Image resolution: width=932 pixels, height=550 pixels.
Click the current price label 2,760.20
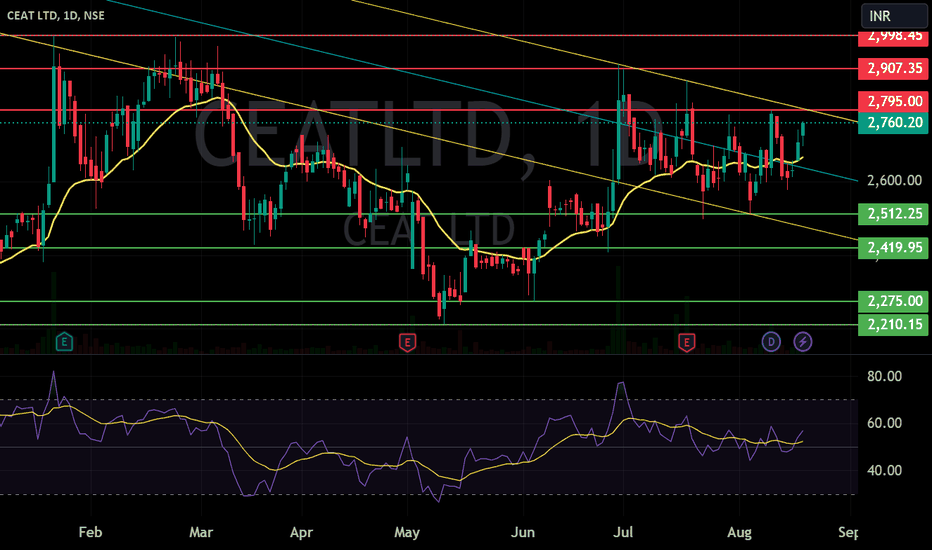(x=893, y=122)
